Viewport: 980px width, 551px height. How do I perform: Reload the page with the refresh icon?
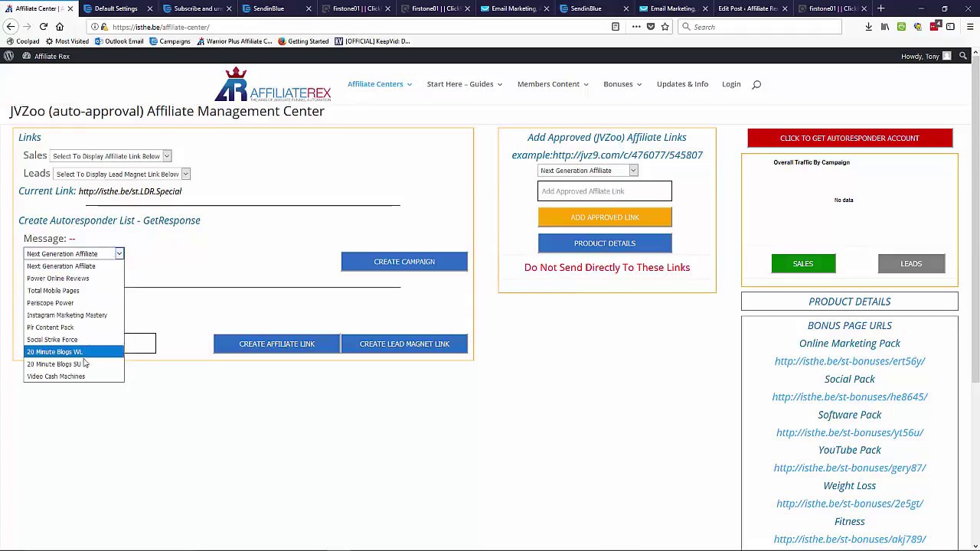[x=44, y=27]
